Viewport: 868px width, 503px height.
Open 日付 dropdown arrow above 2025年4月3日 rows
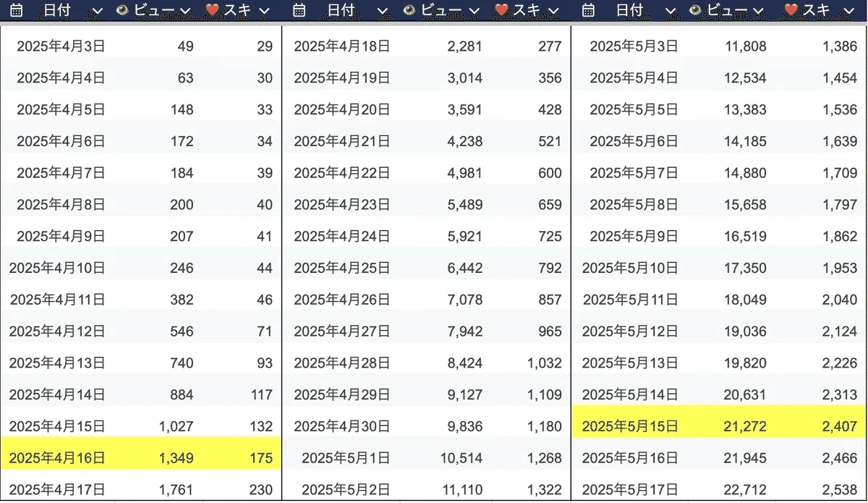(x=98, y=11)
